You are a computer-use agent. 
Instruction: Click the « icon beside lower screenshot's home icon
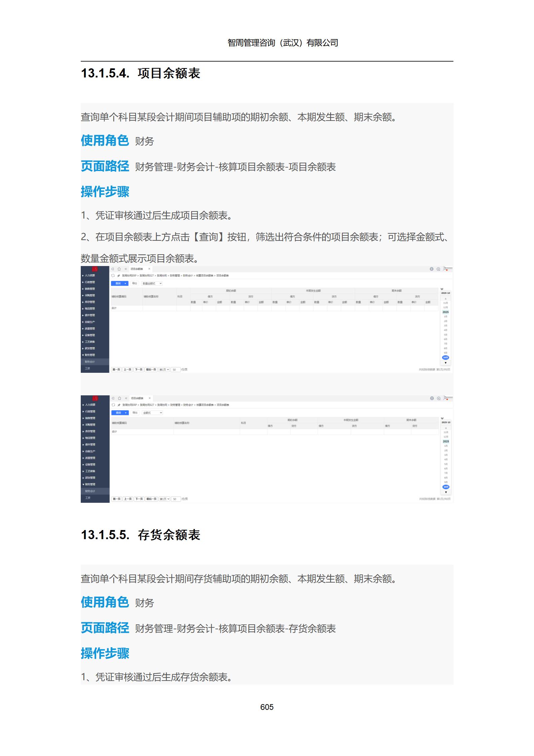126,398
